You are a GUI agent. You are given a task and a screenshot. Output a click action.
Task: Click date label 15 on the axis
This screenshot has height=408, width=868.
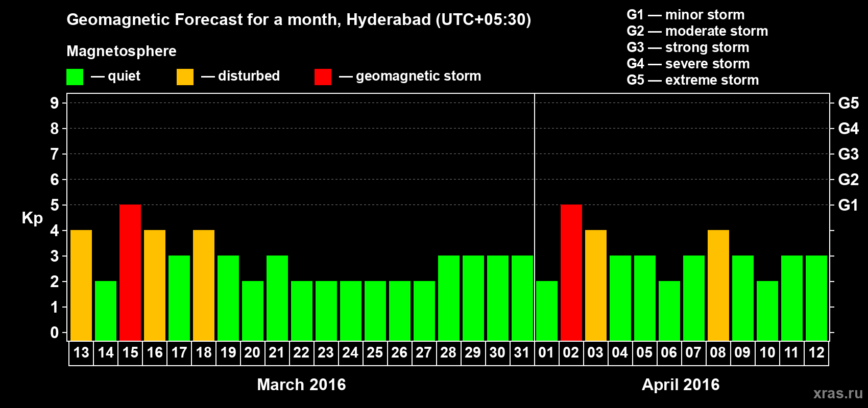[x=130, y=352]
